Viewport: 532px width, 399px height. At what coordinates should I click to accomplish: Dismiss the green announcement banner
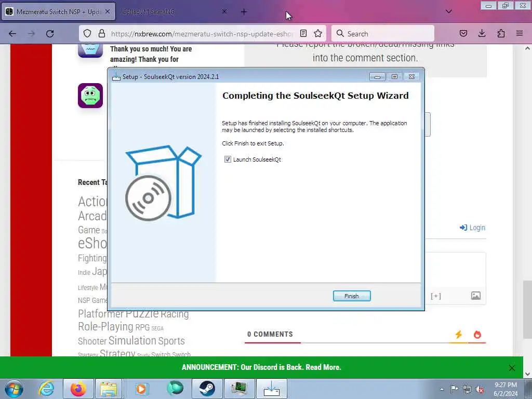tap(512, 368)
